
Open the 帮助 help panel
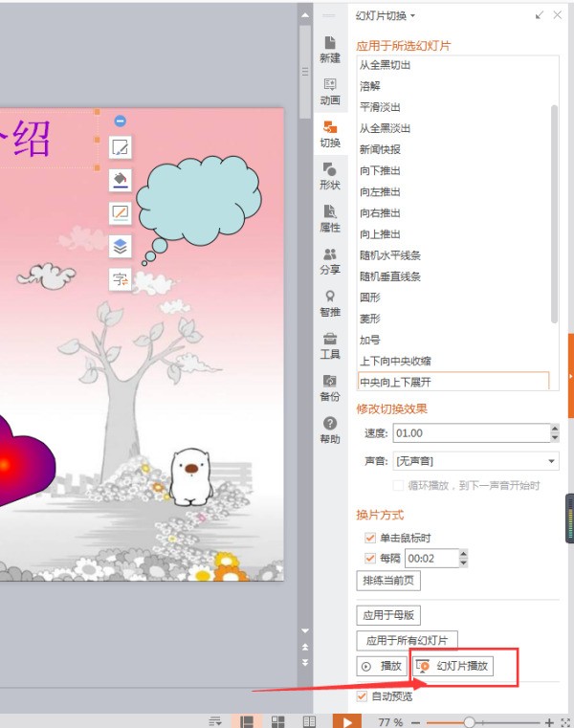[x=330, y=430]
